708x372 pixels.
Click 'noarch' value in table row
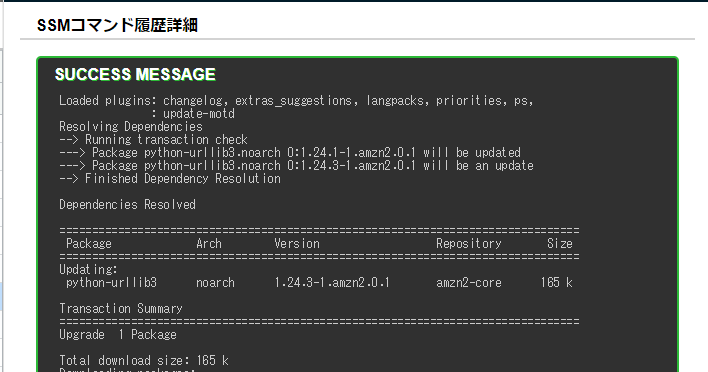pyautogui.click(x=215, y=283)
